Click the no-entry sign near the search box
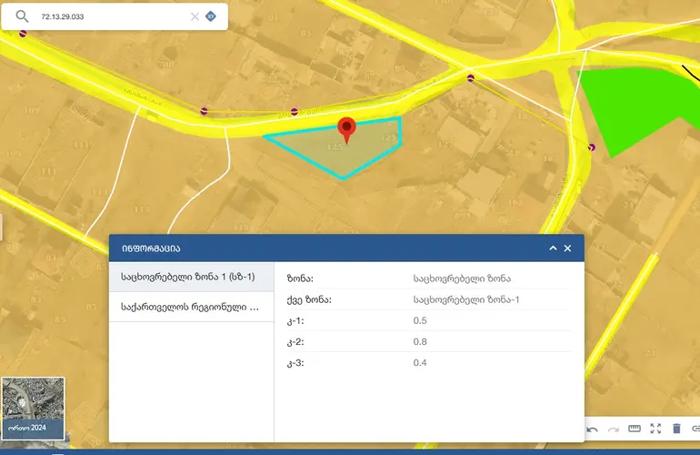The image size is (700, 455). (23, 33)
